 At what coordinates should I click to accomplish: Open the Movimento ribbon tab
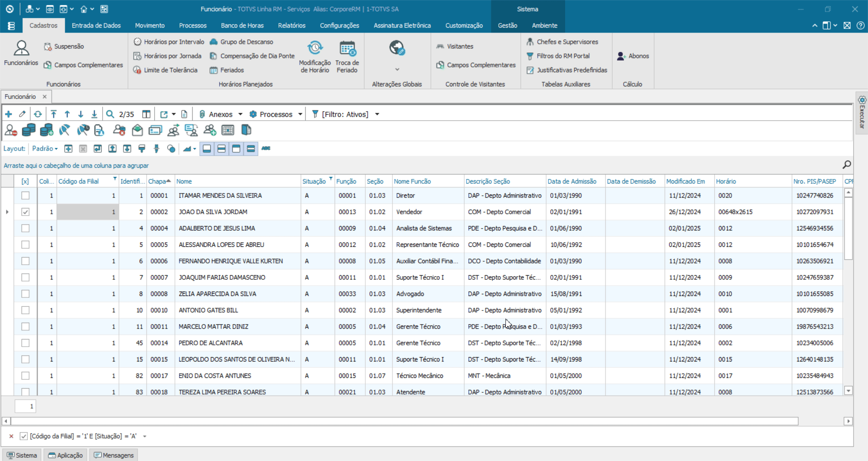coord(150,25)
